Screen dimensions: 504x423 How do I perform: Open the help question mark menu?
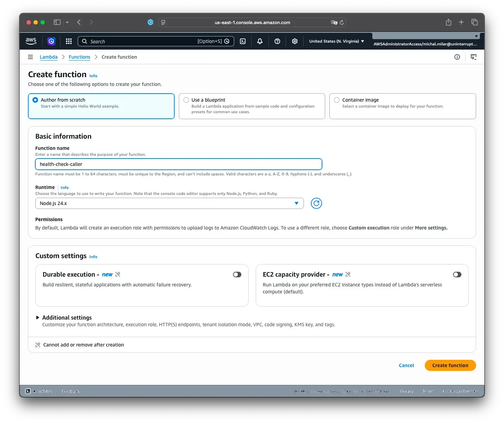277,41
